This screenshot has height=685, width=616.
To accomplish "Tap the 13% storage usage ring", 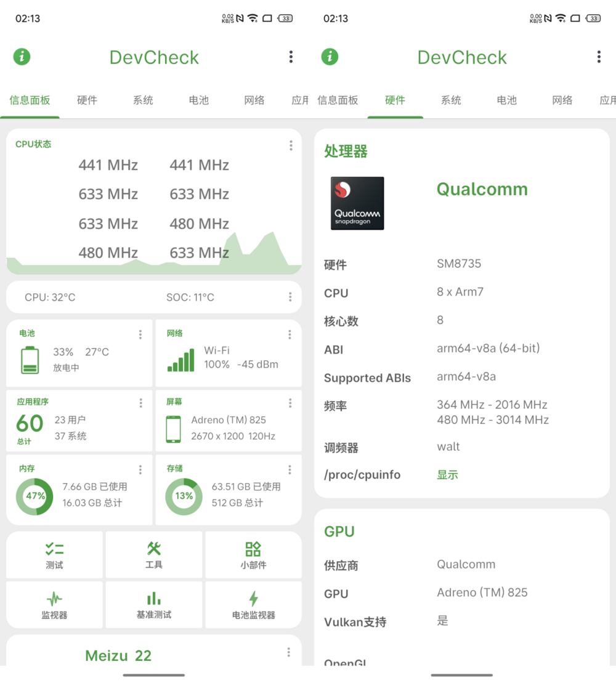I will point(184,497).
